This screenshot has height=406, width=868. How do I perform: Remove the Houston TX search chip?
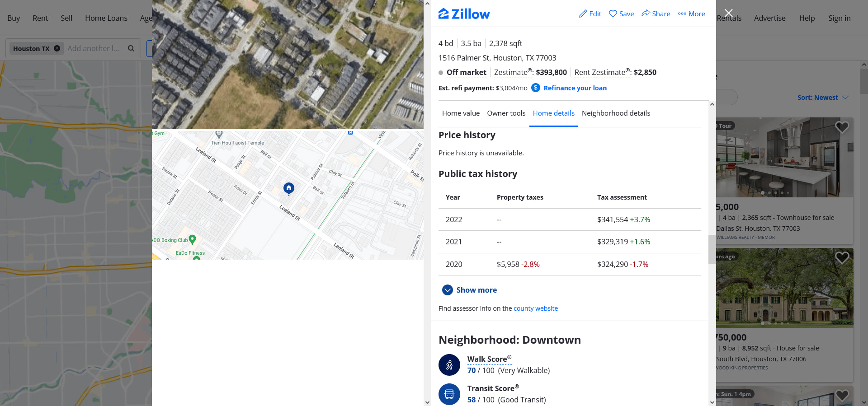point(57,48)
